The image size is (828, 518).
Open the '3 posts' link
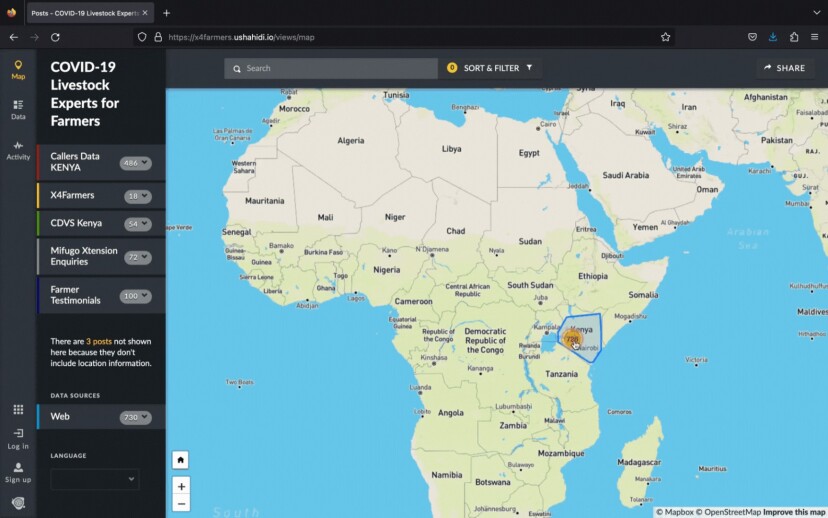point(98,342)
